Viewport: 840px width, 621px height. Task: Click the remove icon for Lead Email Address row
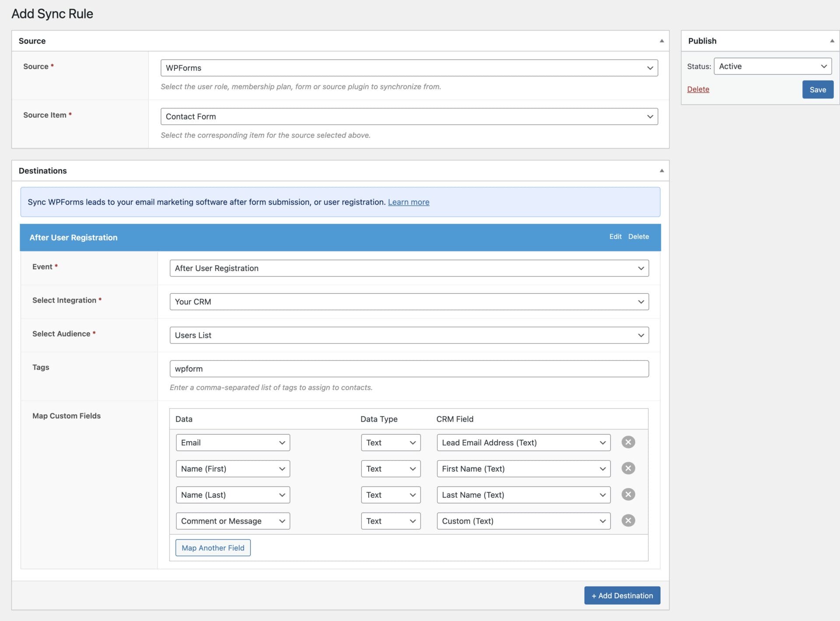click(628, 442)
